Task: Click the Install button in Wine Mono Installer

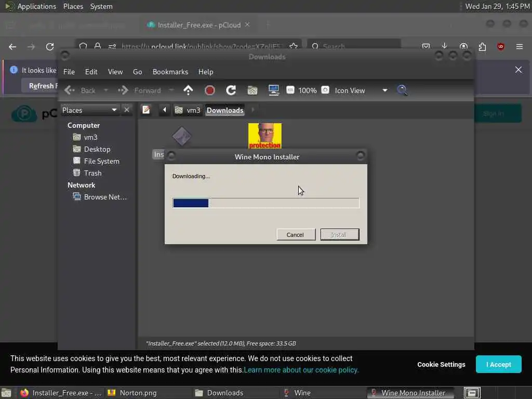Action: pyautogui.click(x=340, y=234)
